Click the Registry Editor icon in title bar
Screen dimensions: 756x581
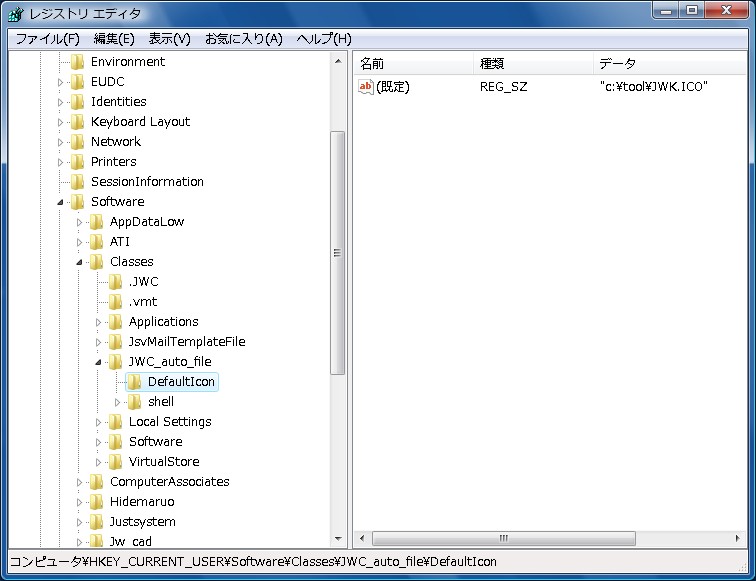[x=16, y=14]
